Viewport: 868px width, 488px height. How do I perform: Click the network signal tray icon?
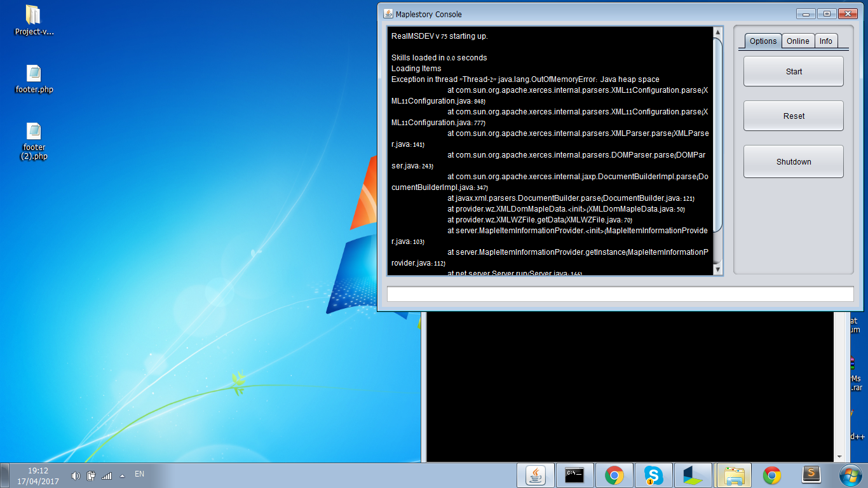point(107,475)
